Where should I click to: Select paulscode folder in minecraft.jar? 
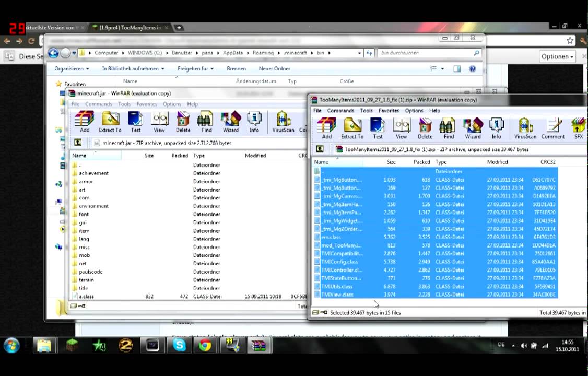[90, 272]
